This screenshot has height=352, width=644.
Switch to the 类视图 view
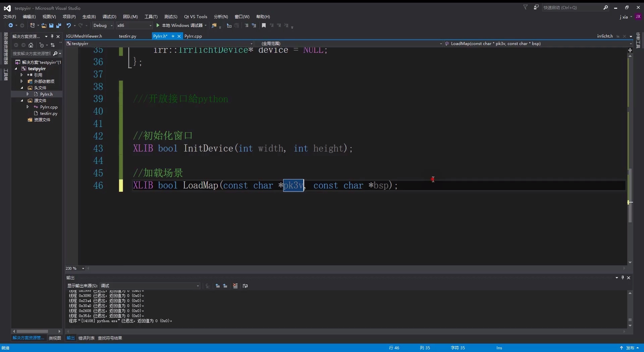click(x=54, y=338)
